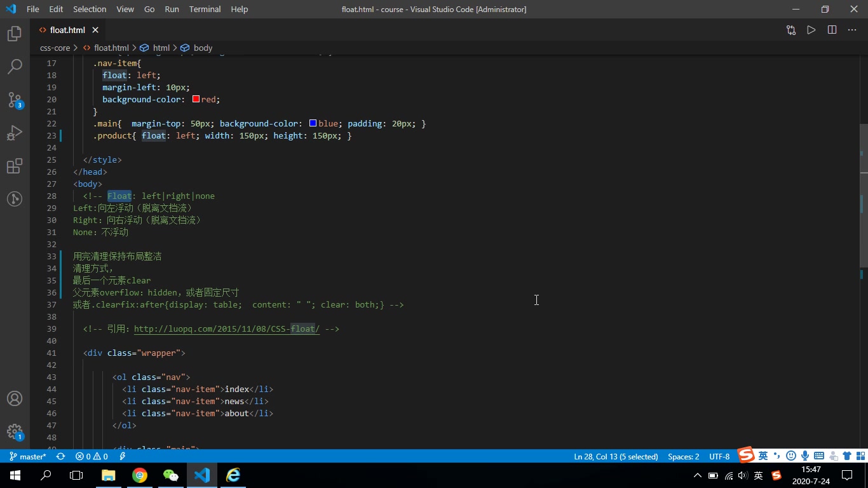The width and height of the screenshot is (868, 488).
Task: Click the nav-item index list line
Action: click(x=198, y=389)
